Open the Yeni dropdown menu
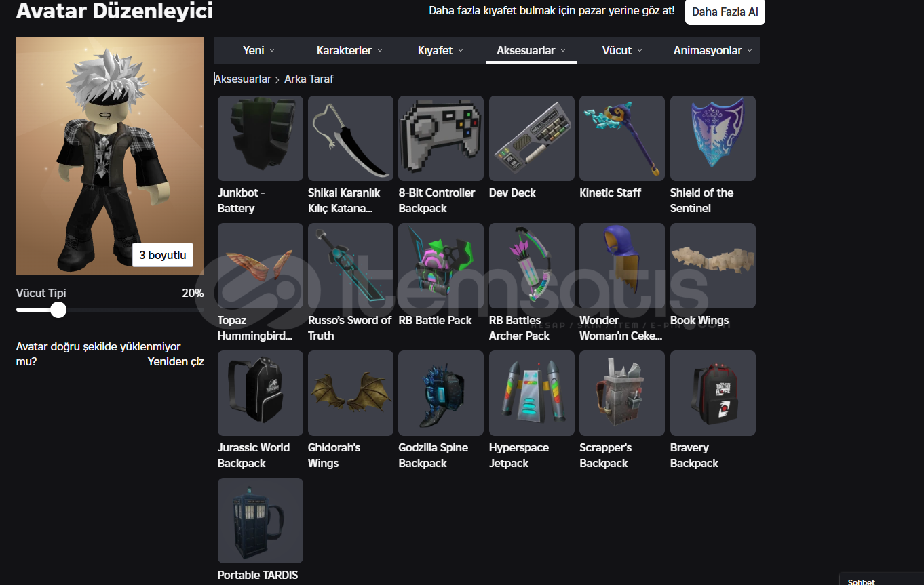924x585 pixels. 259,50
